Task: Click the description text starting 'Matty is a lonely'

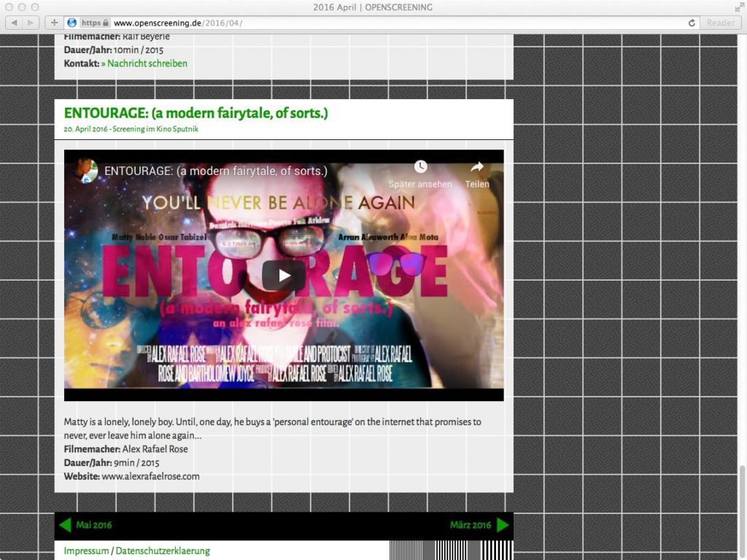Action: (x=273, y=429)
